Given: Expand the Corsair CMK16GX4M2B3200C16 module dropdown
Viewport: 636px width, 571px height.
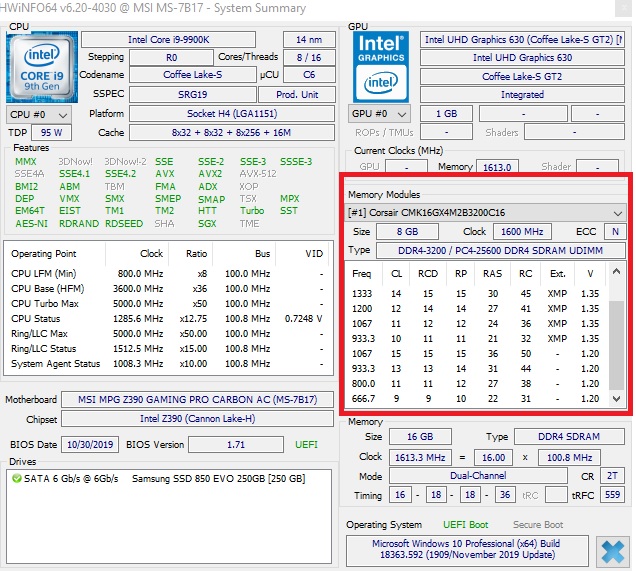Looking at the screenshot, I should click(x=485, y=213).
